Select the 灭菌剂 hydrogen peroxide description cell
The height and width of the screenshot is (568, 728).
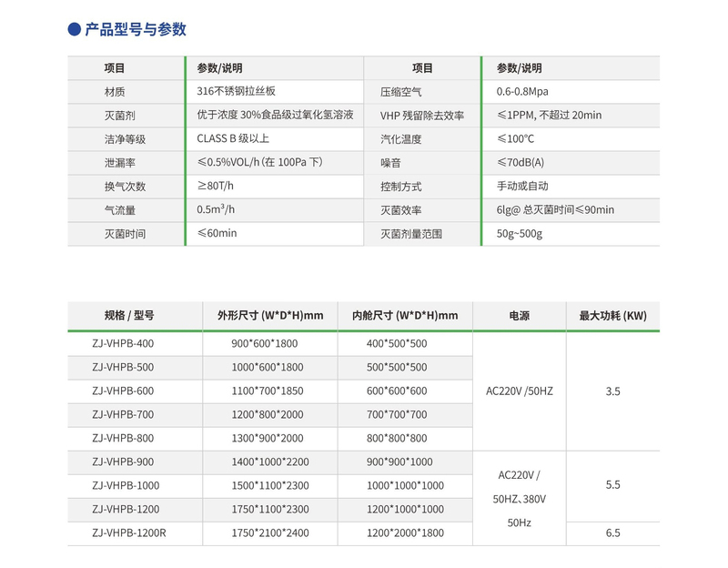click(x=274, y=115)
